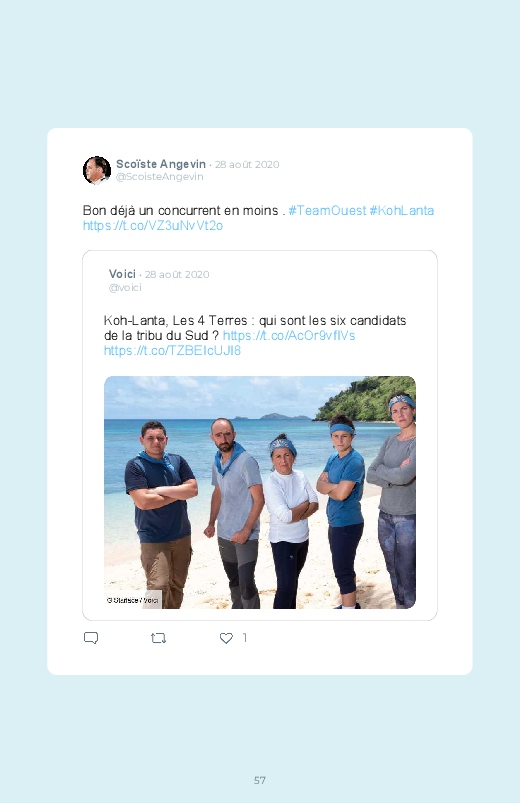Click the @voici handle
The width and height of the screenshot is (520, 803).
coord(125,288)
